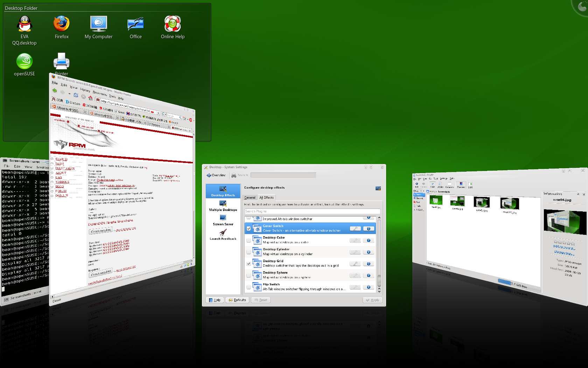Click the Help button in System Settings
Viewport: 588px width, 368px height.
pyautogui.click(x=215, y=300)
